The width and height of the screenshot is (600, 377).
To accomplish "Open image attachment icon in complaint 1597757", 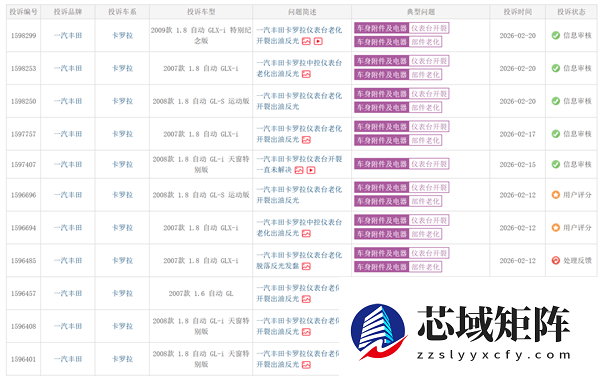I will [306, 140].
